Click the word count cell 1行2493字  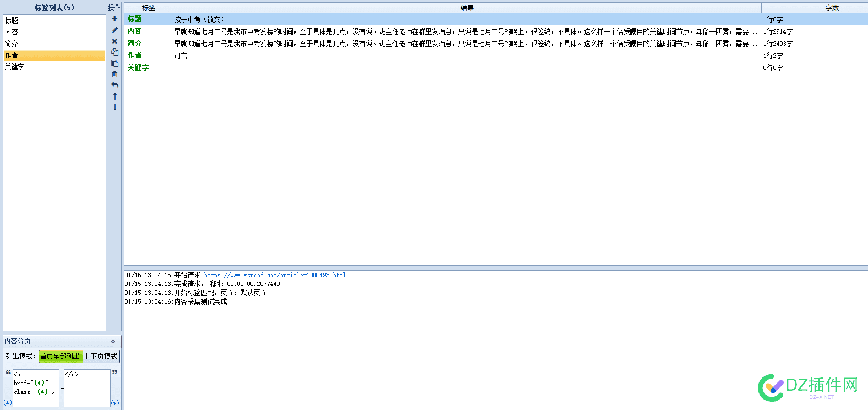tap(778, 44)
